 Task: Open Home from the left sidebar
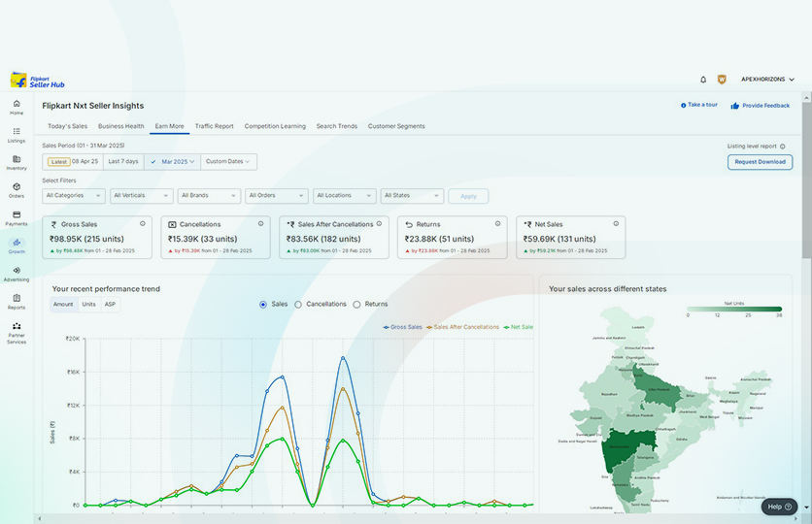[17, 106]
